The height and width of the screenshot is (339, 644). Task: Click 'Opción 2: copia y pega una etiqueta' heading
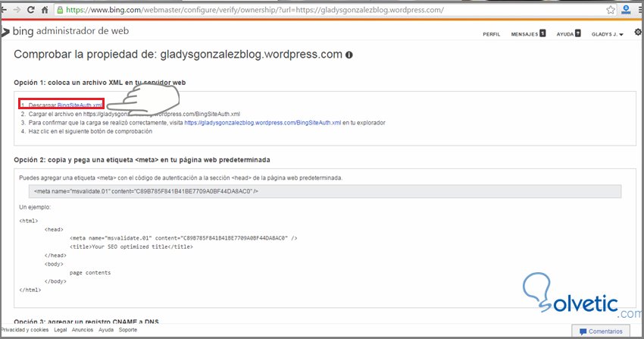142,160
